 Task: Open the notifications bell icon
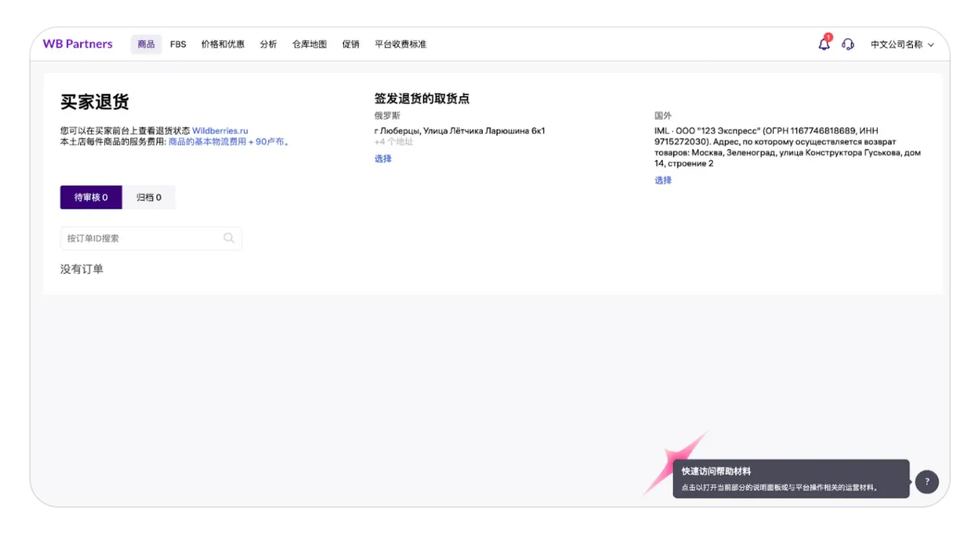824,44
